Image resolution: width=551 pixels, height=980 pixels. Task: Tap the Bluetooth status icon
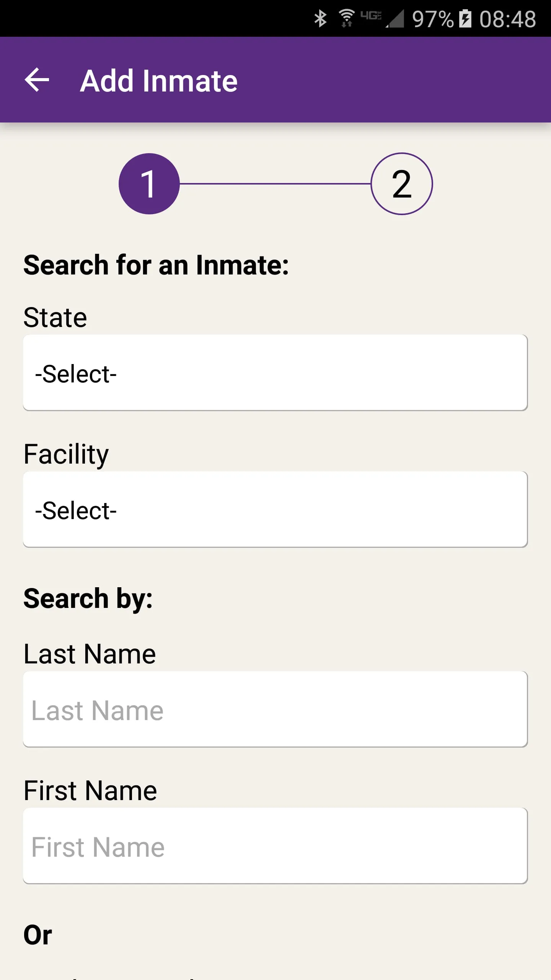click(x=321, y=18)
